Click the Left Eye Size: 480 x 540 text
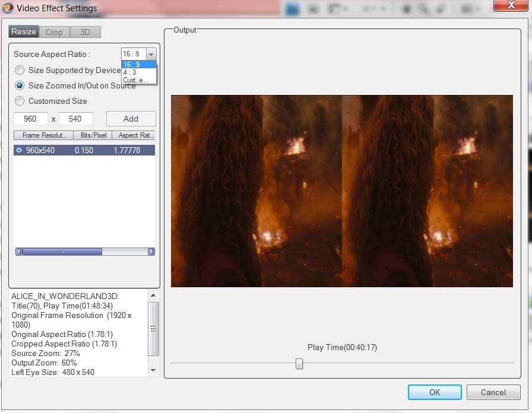The width and height of the screenshot is (532, 413). point(53,372)
